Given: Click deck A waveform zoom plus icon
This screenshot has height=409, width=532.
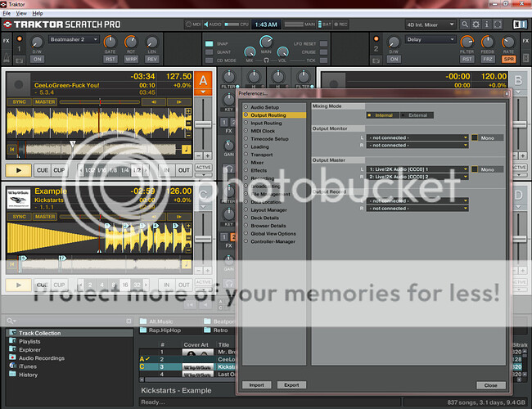Looking at the screenshot, I should click(188, 111).
